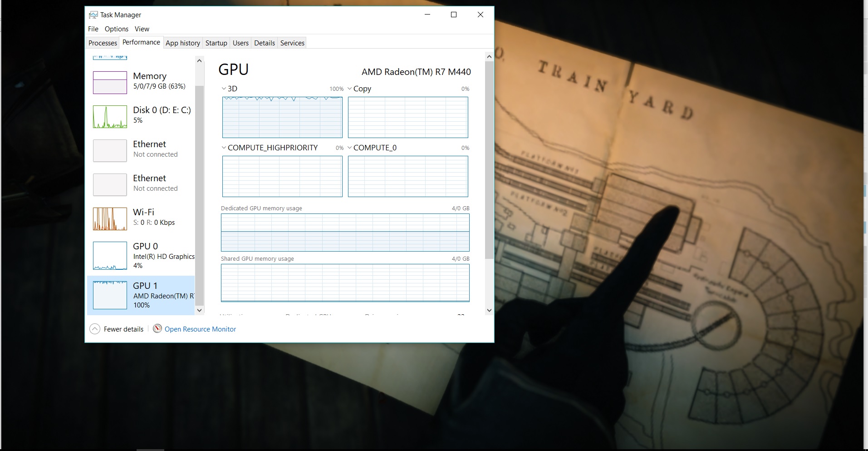The image size is (868, 451).
Task: Click the resource list scroll down arrow
Action: click(x=199, y=310)
